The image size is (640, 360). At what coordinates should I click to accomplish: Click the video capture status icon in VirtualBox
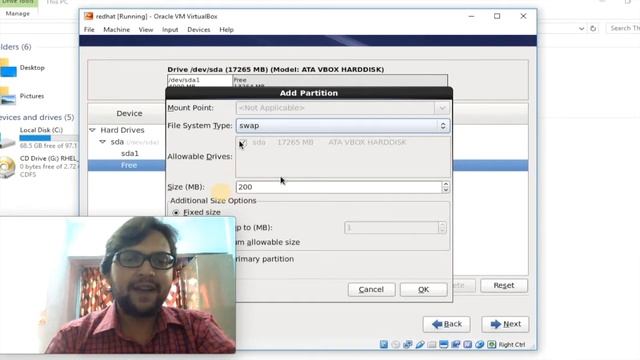click(x=456, y=344)
